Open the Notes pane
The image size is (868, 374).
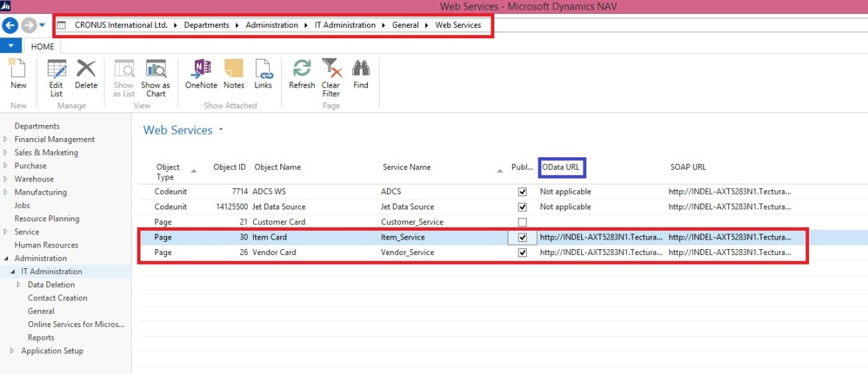click(x=234, y=74)
